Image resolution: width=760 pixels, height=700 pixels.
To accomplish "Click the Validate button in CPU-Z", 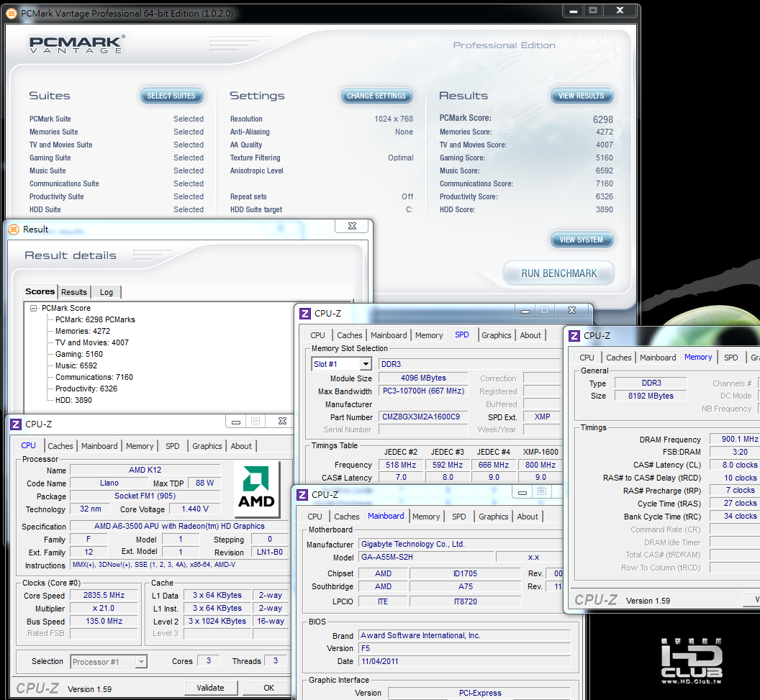I will click(x=210, y=688).
